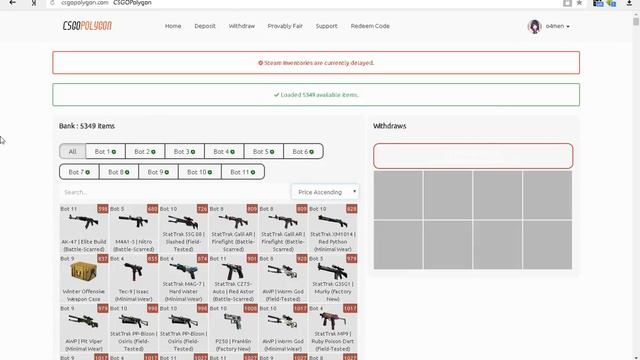Select the StatTrak MP9 Ruby Poison Dart item
This screenshot has height=360, width=640.
coord(333,328)
